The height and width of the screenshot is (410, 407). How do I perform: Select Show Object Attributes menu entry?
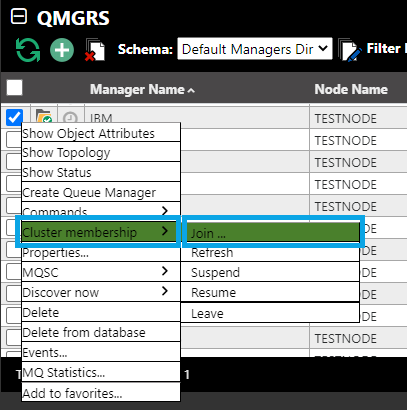101,133
